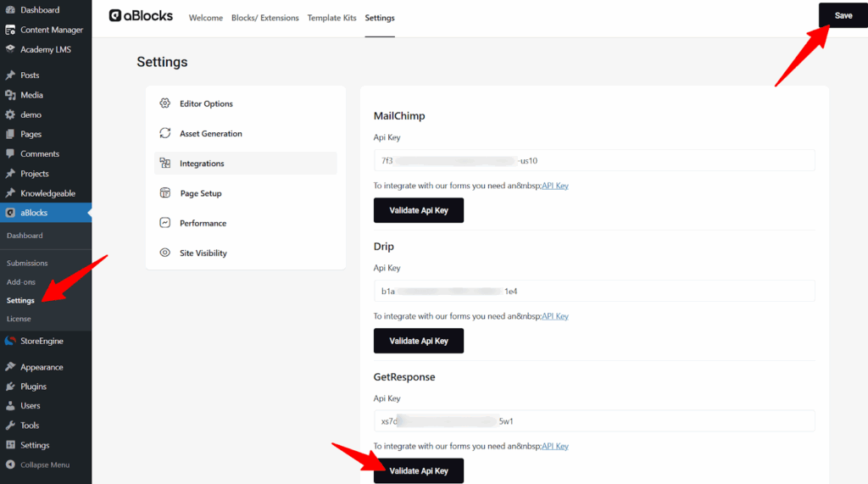Click the Site Visibility eye icon
Viewport: 868px width, 484px height.
pyautogui.click(x=165, y=253)
